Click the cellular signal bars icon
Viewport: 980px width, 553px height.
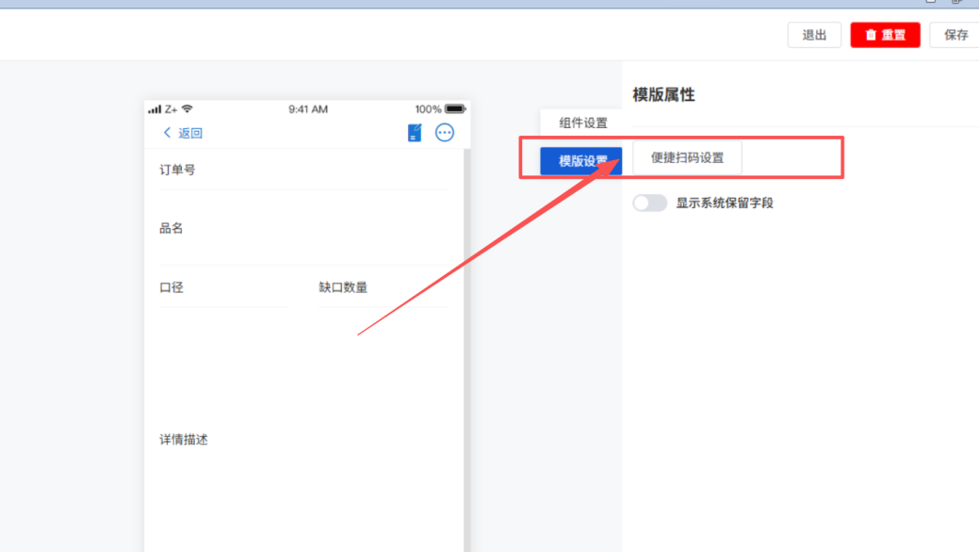coord(155,109)
